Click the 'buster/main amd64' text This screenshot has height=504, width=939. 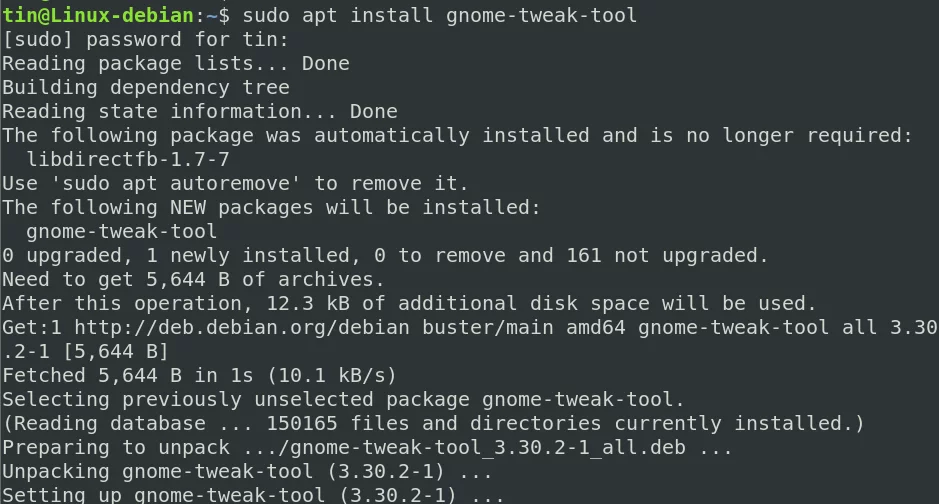tap(523, 327)
